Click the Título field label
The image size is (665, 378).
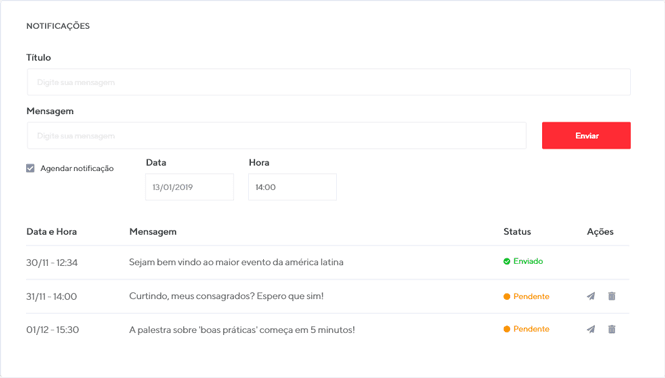click(x=39, y=57)
